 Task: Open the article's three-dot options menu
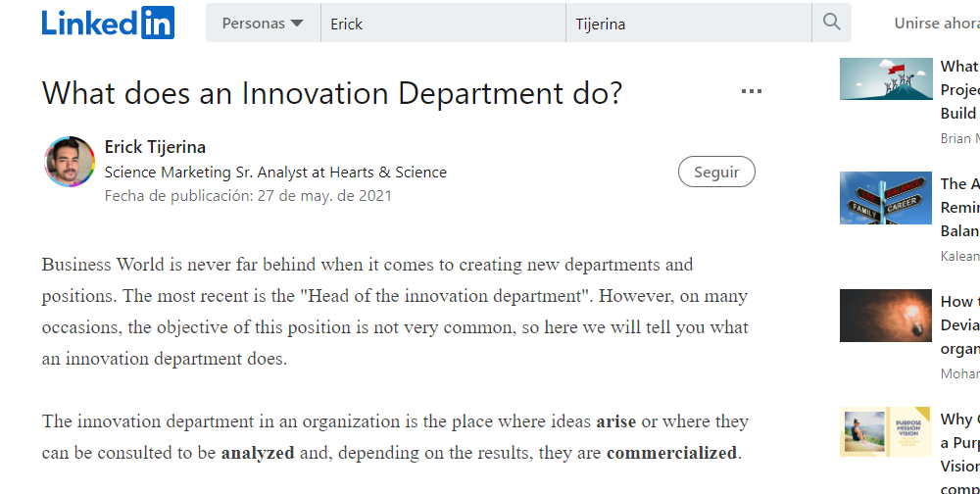(x=752, y=92)
